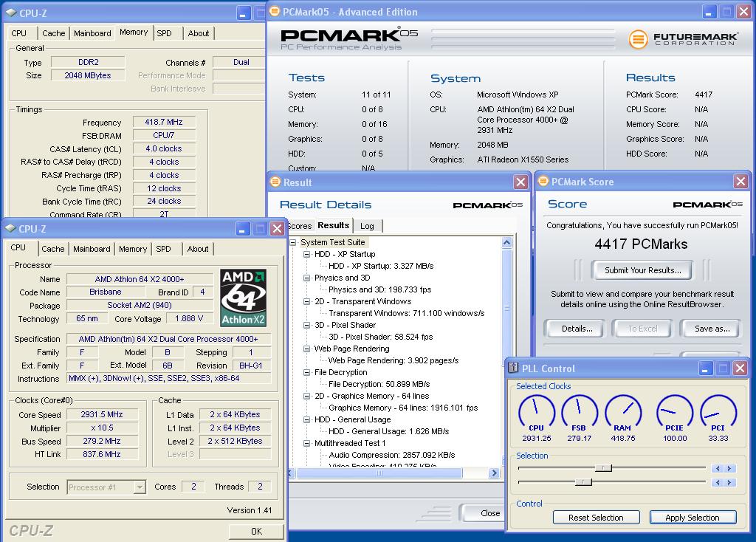Collapse the 3D - Pixel Shader node

(306, 325)
